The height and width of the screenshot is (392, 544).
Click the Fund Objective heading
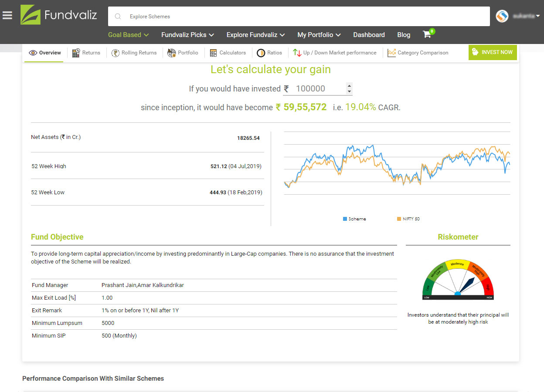pos(57,237)
